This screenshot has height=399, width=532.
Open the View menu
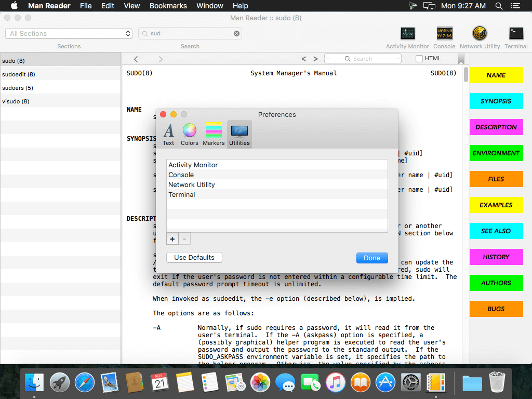click(131, 6)
